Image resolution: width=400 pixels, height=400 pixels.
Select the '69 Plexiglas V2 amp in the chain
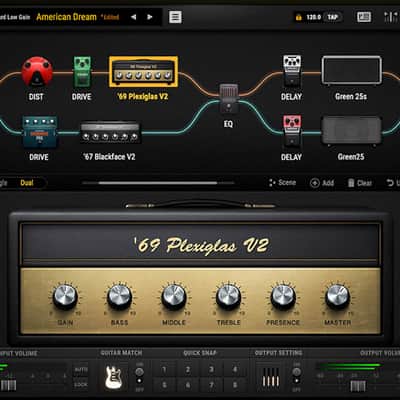pyautogui.click(x=143, y=72)
